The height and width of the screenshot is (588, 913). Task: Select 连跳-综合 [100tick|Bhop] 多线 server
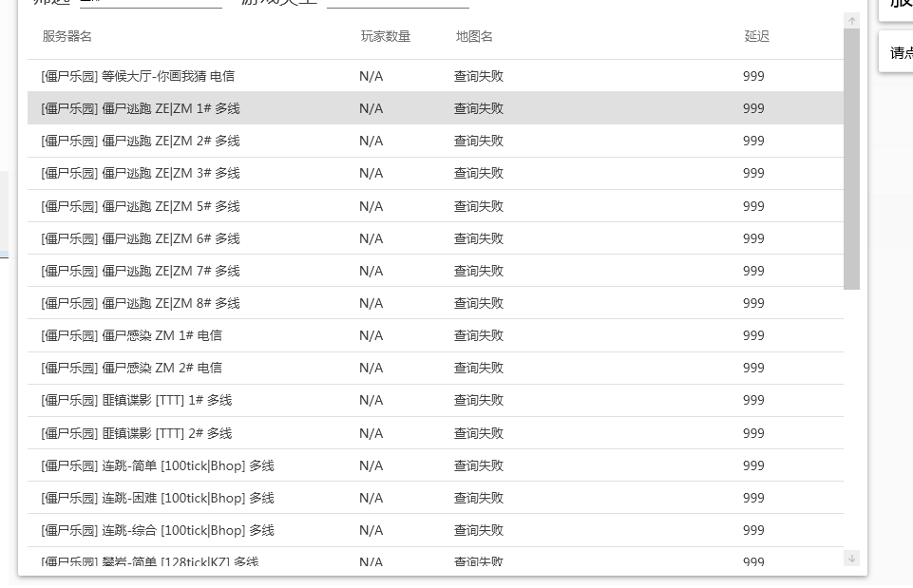pos(158,530)
